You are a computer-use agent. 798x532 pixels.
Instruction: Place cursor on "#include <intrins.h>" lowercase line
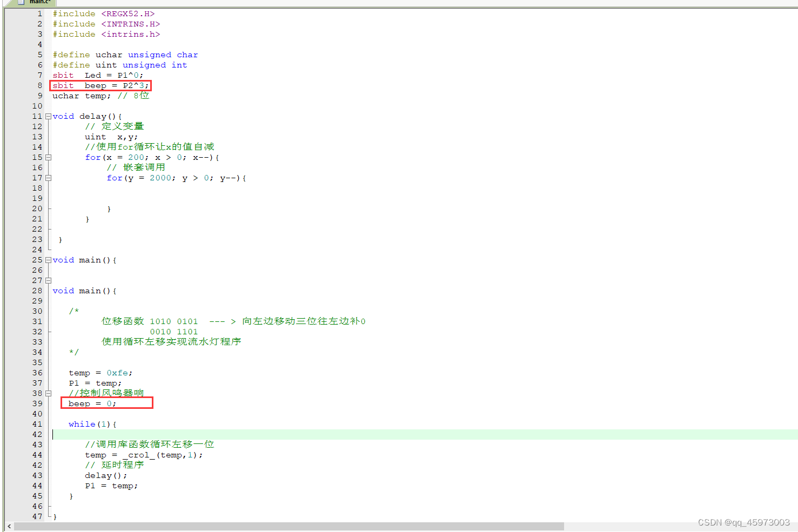coord(106,34)
